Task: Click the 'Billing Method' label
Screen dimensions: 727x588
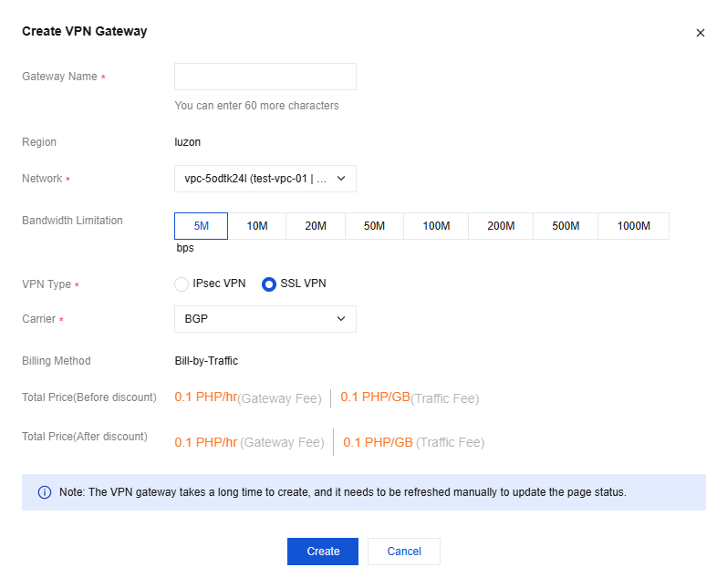Action: click(57, 361)
